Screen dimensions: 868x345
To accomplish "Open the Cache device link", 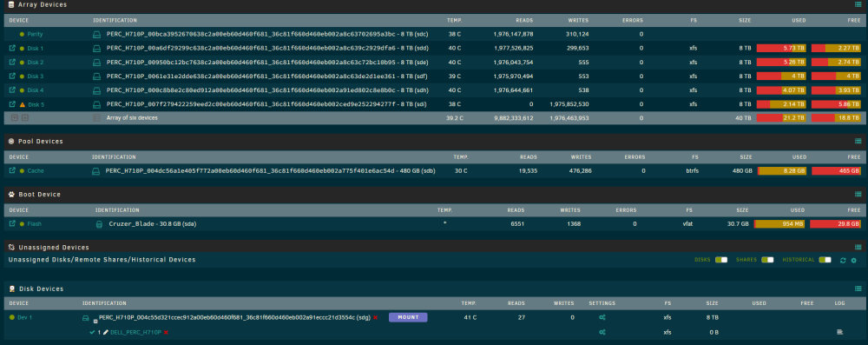I will 36,171.
